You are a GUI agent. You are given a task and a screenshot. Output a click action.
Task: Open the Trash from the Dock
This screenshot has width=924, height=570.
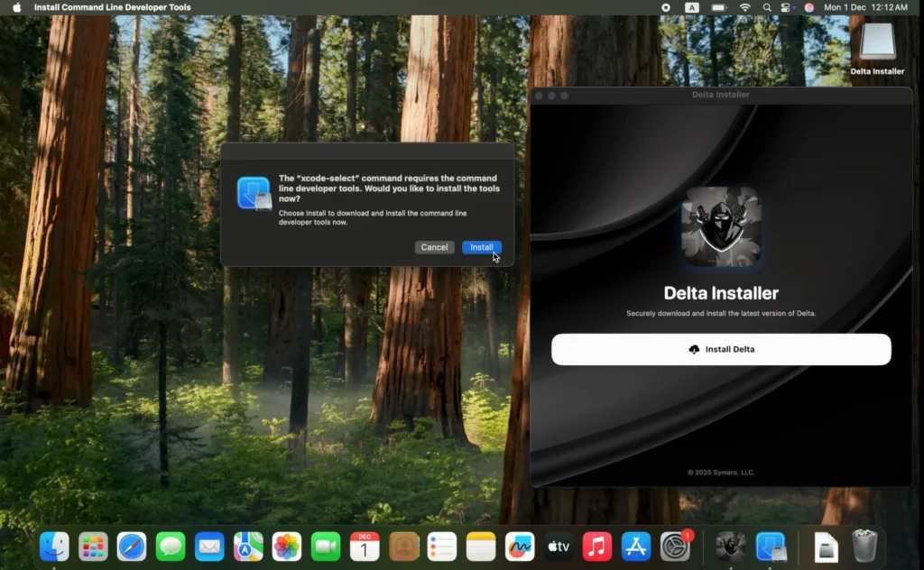pyautogui.click(x=864, y=546)
